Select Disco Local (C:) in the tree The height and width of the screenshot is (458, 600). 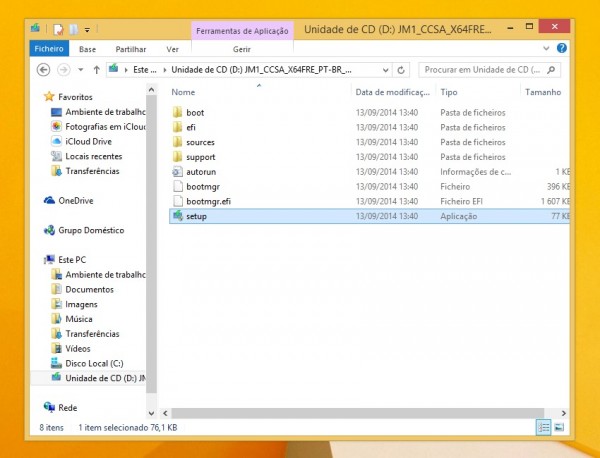tap(94, 363)
